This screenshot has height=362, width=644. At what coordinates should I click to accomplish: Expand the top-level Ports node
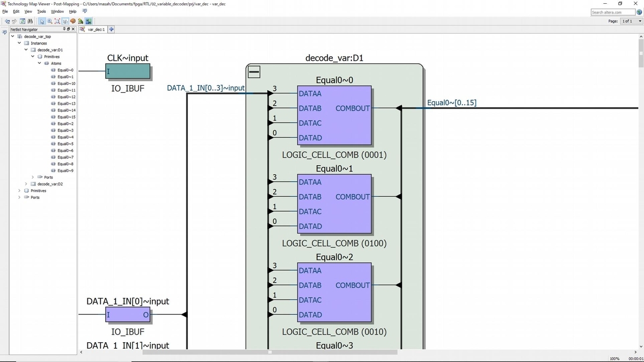point(19,197)
